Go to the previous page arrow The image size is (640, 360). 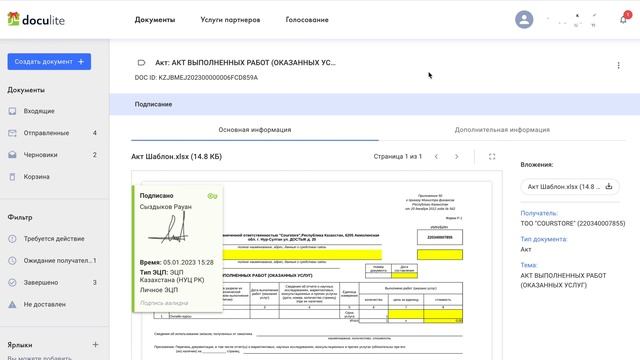pos(436,156)
